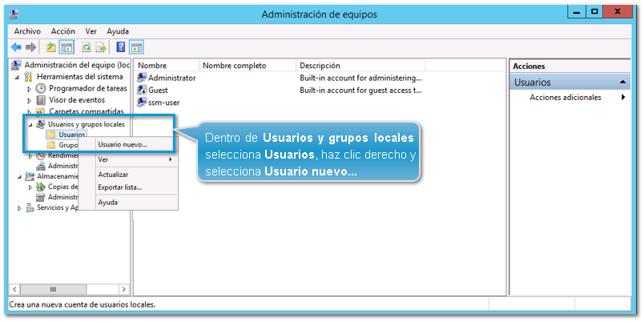Click the Herramientas del sistema tools icon
Viewport: 644px width, 322px height.
pos(29,77)
